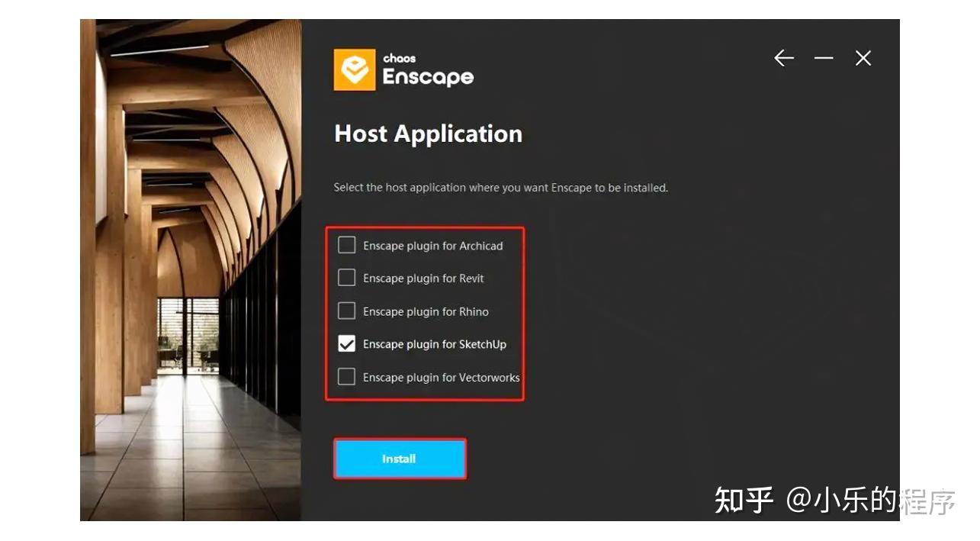Click the Rhino plugin checkbox square

click(x=347, y=311)
